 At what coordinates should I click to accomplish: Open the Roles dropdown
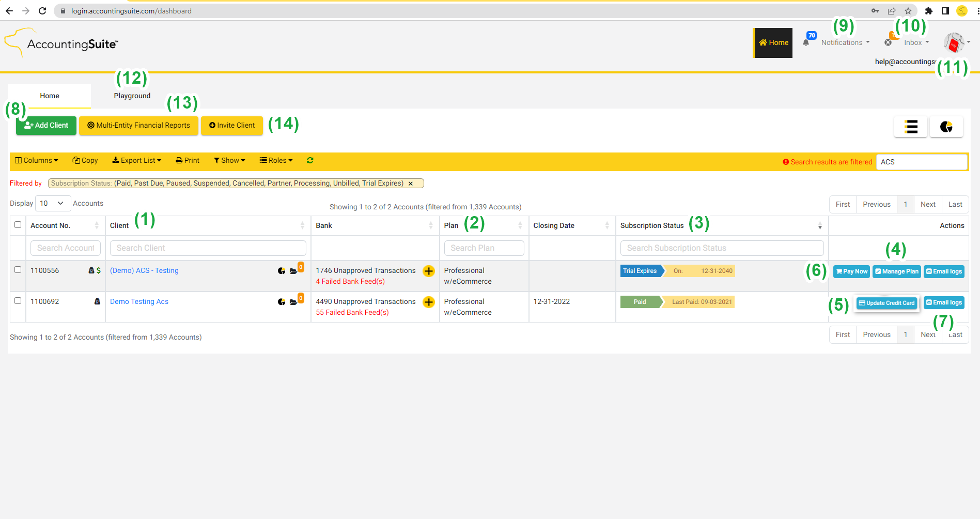(x=276, y=160)
